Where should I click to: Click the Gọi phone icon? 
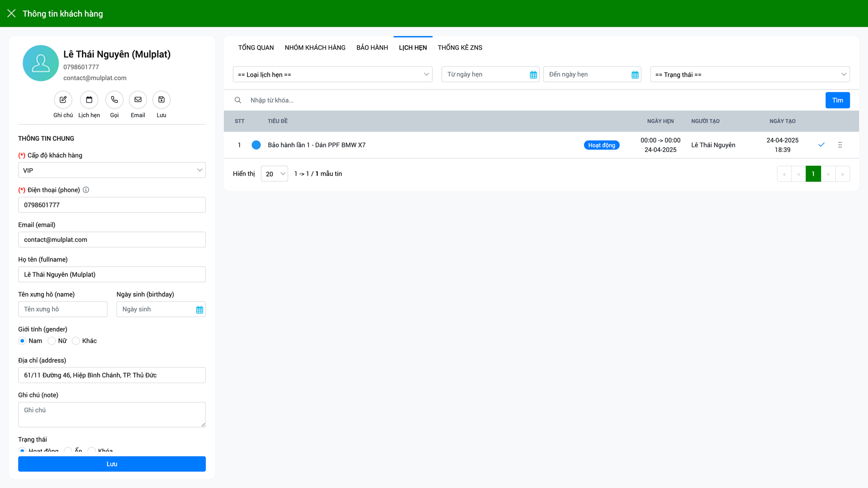pyautogui.click(x=114, y=100)
